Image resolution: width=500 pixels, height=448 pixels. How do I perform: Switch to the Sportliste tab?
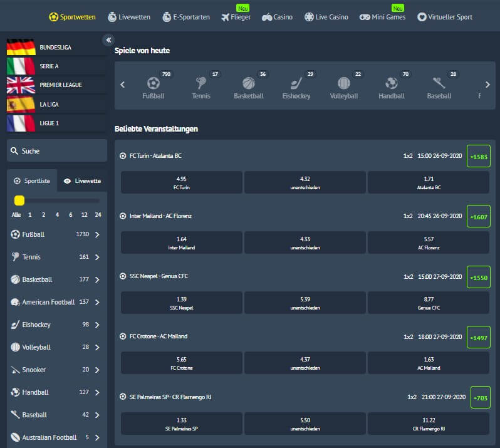pos(32,181)
